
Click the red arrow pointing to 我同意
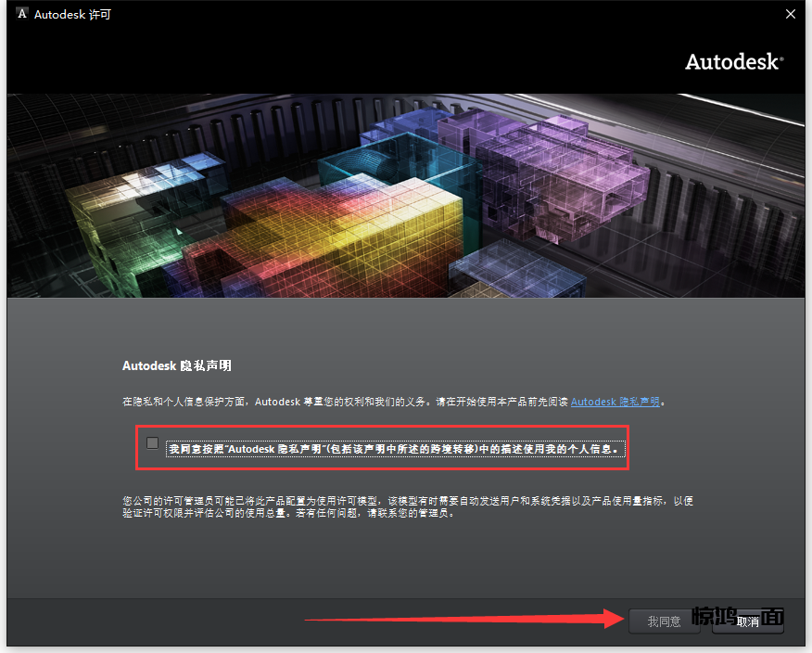tap(463, 619)
